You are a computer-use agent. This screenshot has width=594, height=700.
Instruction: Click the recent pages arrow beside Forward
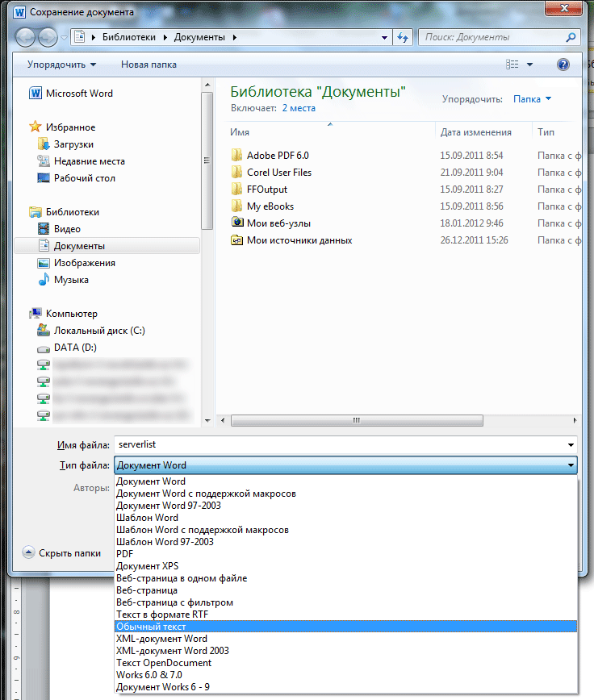tap(65, 37)
